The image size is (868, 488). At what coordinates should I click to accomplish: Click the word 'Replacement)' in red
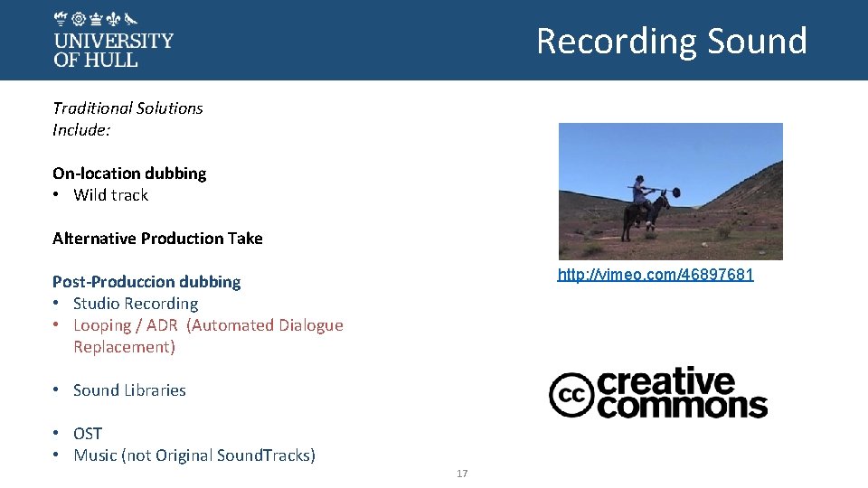(x=125, y=347)
